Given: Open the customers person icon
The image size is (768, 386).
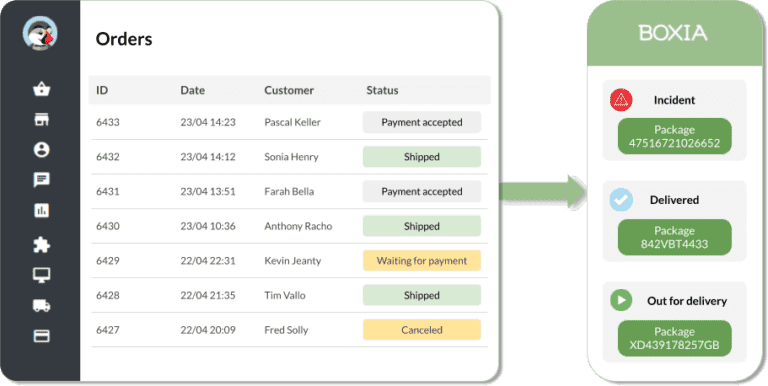Looking at the screenshot, I should click(x=42, y=149).
